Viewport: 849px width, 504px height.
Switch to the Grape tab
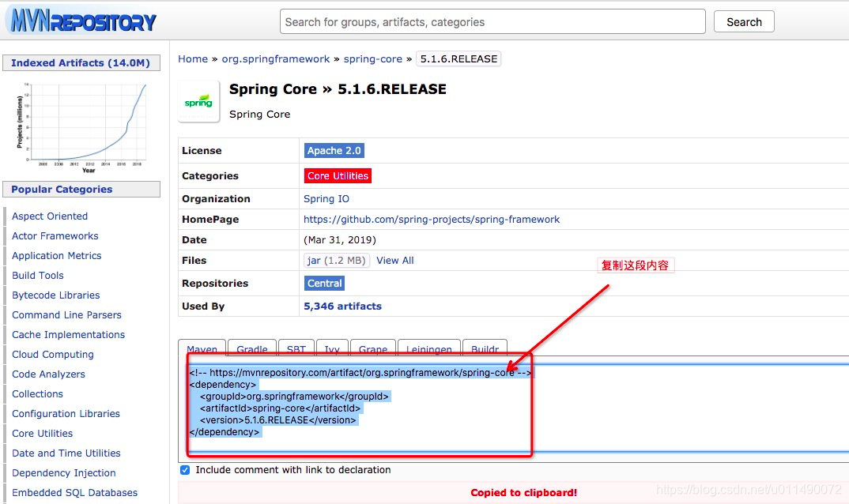pyautogui.click(x=372, y=348)
